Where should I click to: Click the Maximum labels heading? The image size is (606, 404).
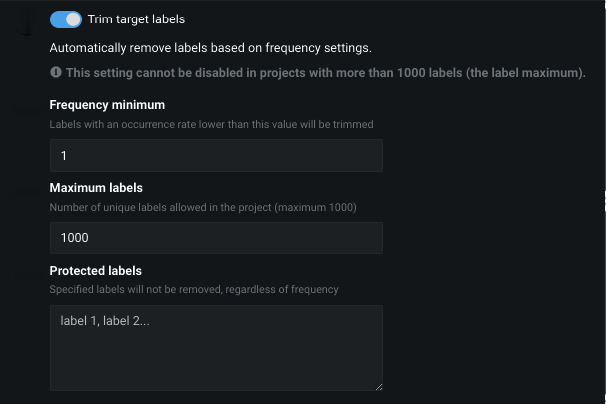coord(96,188)
